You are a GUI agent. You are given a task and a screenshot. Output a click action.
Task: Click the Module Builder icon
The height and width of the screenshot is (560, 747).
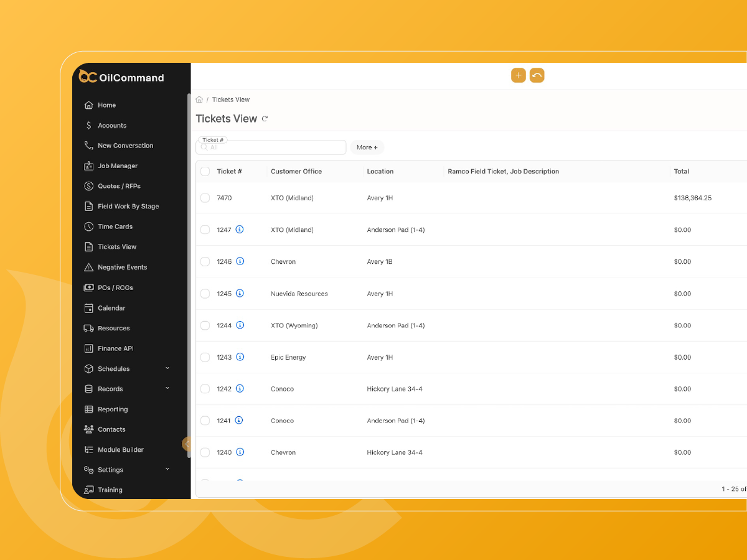(x=88, y=449)
